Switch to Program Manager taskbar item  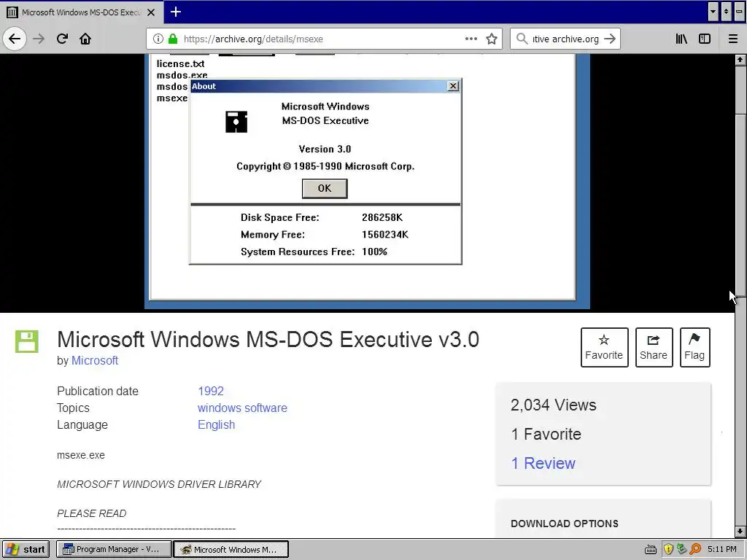click(114, 549)
